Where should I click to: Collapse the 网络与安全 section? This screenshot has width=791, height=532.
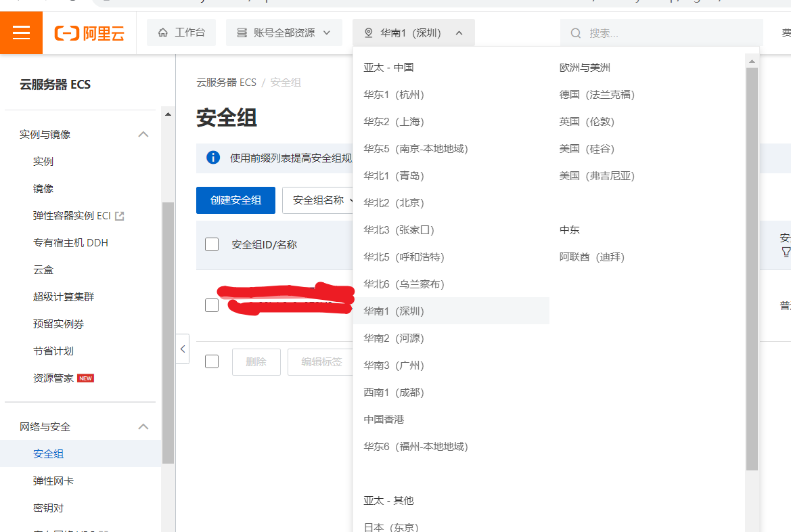143,426
